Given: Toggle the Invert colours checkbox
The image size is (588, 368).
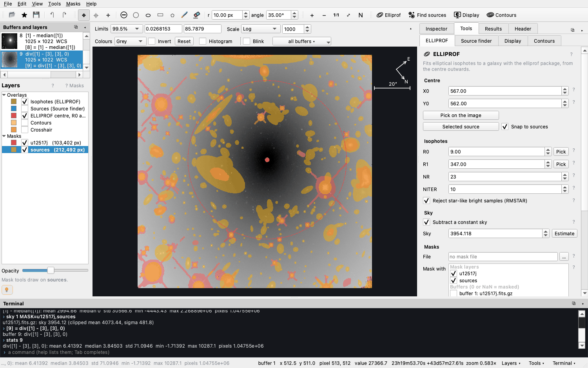Looking at the screenshot, I should coord(152,41).
